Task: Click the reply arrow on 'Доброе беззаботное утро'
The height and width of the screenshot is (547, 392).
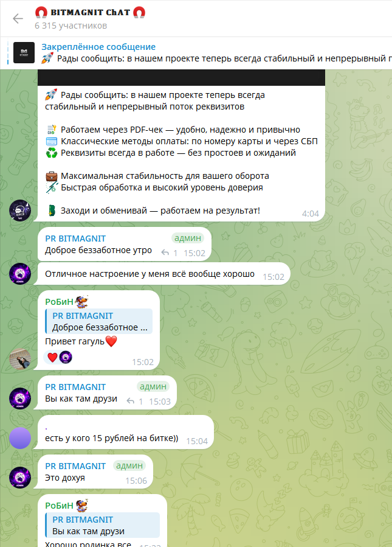Action: (165, 253)
